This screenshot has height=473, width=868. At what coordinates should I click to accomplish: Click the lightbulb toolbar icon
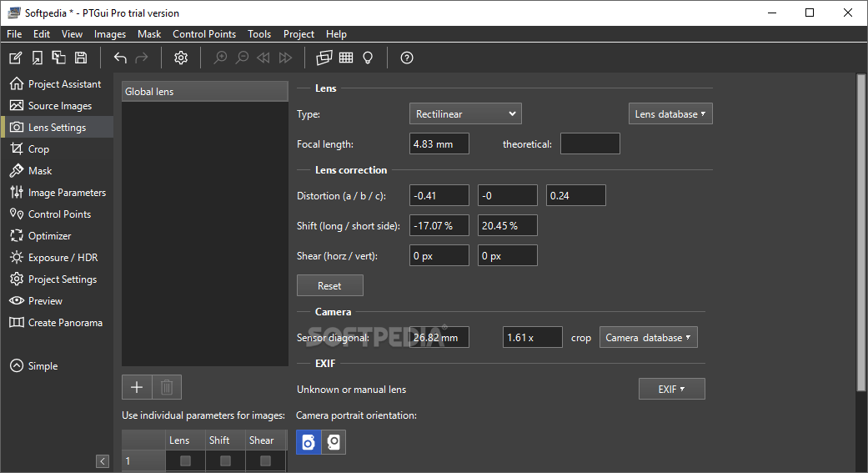pos(368,58)
